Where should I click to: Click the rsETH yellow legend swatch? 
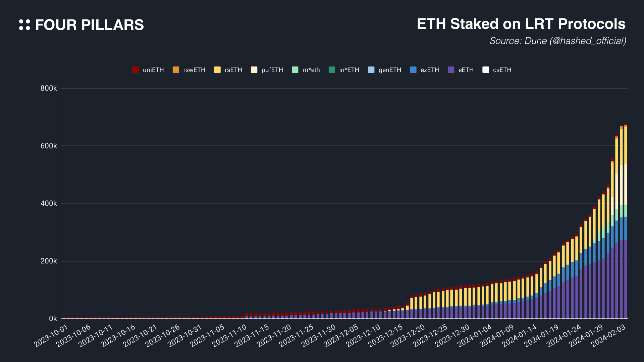pyautogui.click(x=217, y=70)
